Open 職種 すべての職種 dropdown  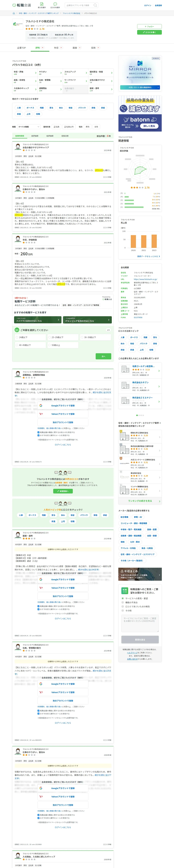click(x=29, y=127)
